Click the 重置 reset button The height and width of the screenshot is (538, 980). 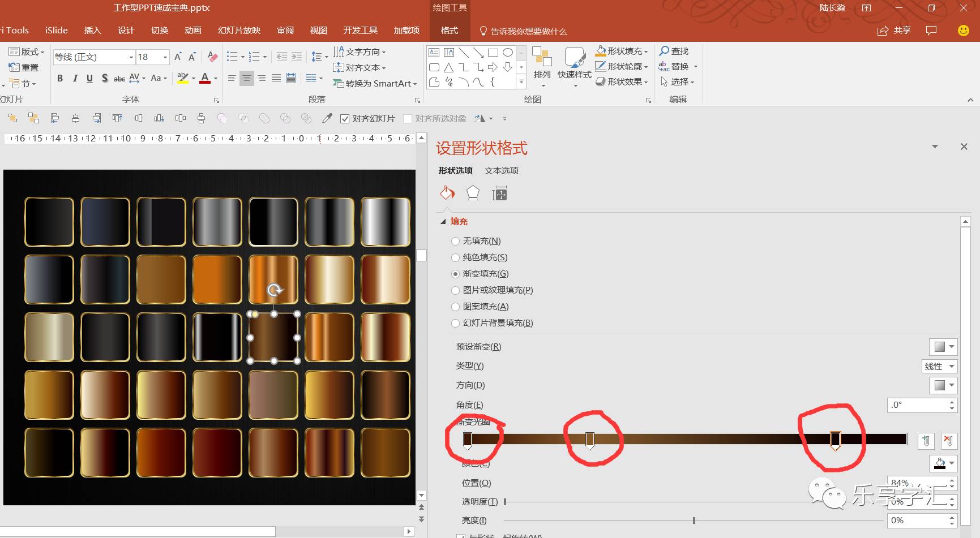(24, 67)
